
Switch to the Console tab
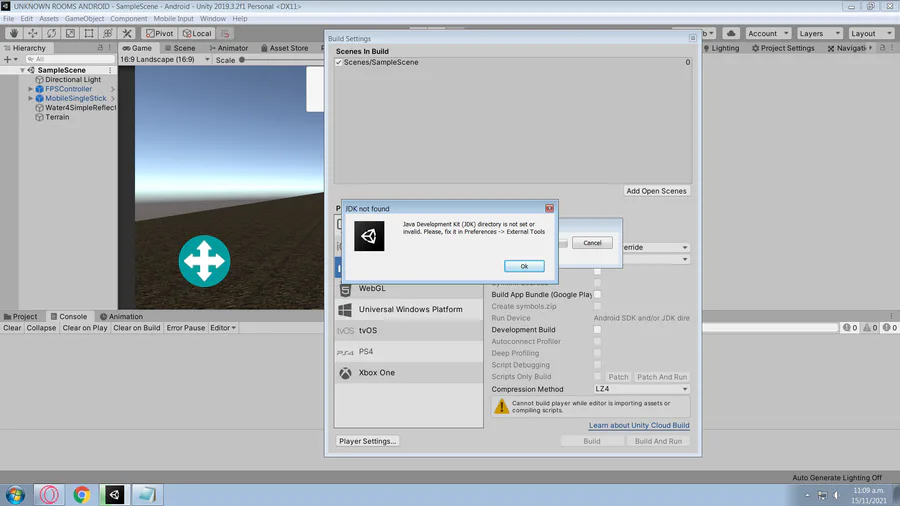[68, 317]
